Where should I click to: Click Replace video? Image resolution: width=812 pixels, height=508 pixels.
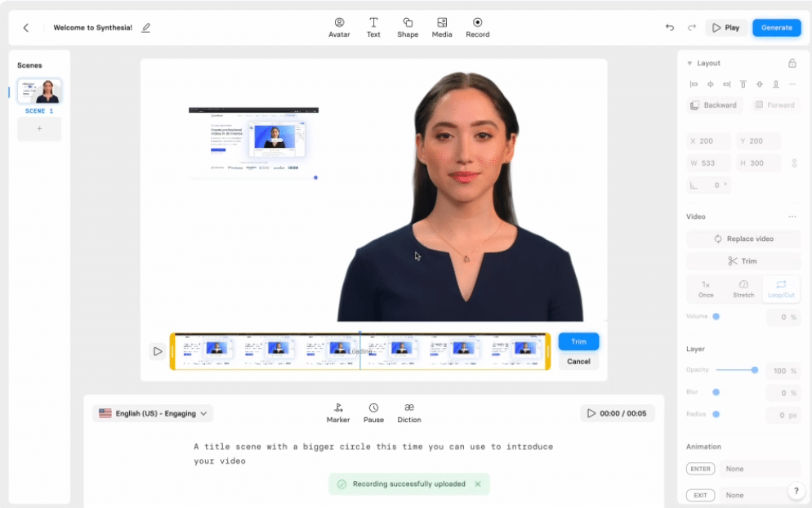coord(743,238)
